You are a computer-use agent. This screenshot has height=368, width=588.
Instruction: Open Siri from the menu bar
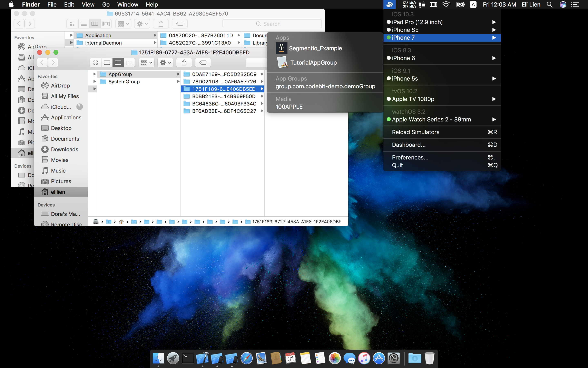[563, 4]
